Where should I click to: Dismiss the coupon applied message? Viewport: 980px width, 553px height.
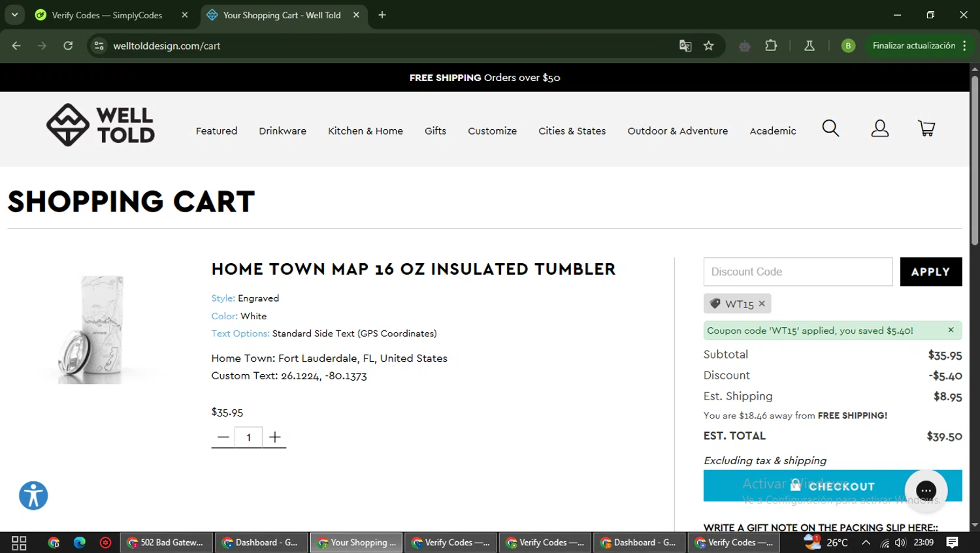951,330
